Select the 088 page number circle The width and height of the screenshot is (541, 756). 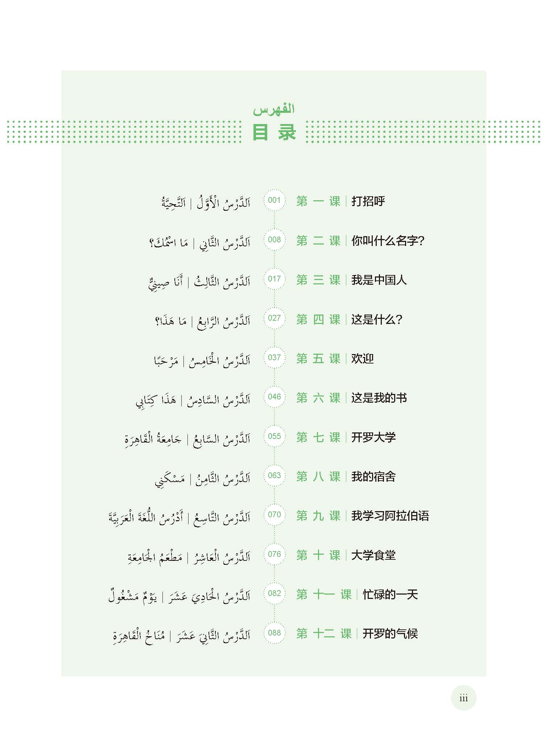[274, 633]
